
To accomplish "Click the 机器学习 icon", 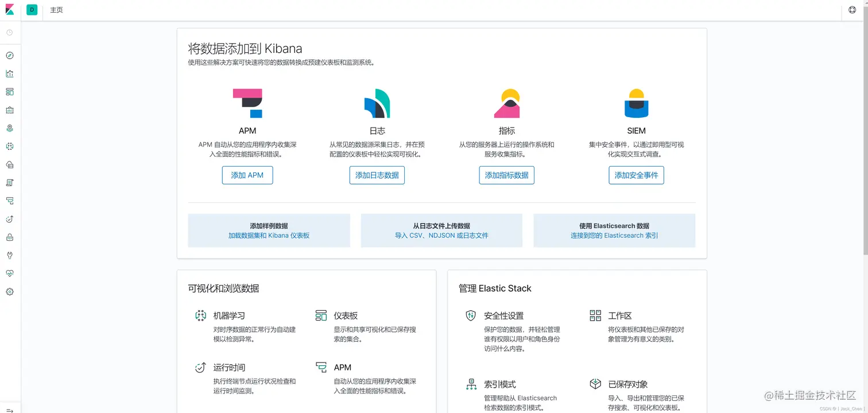I will 200,315.
